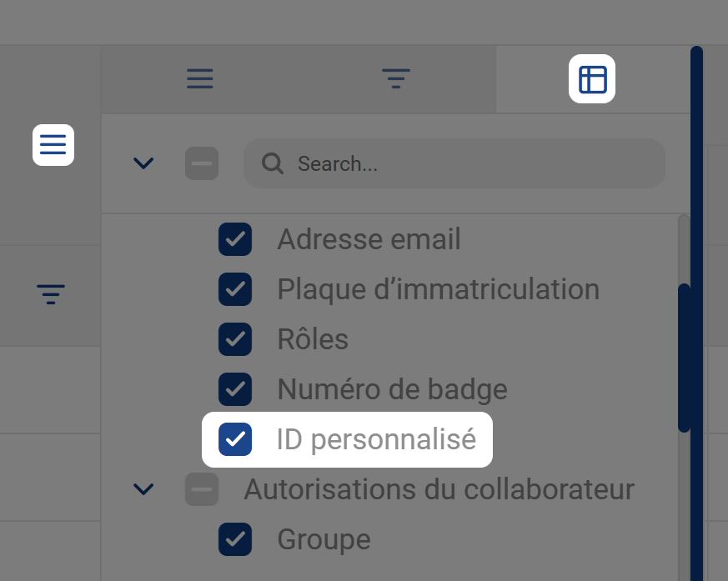
Task: Uncheck the Numéro de badge checkbox
Action: pyautogui.click(x=234, y=389)
